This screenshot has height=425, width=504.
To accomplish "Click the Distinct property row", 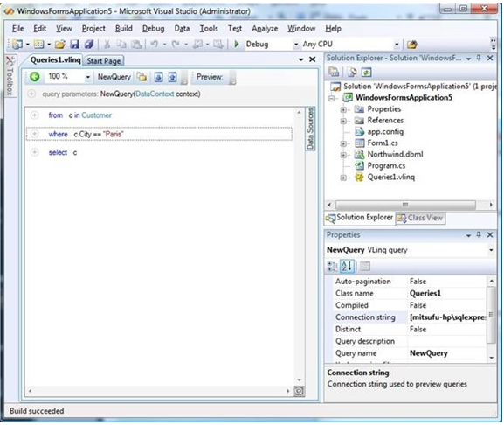I will [411, 329].
